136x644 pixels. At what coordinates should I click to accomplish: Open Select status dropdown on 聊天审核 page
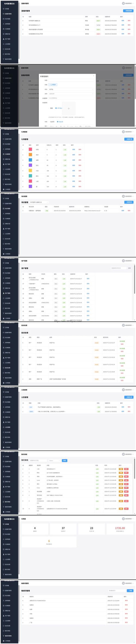tap(54, 461)
